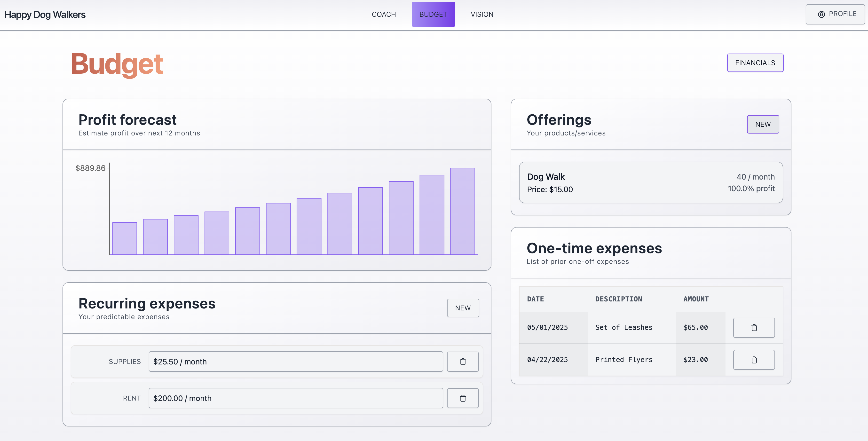Switch to the COACH tab

384,14
